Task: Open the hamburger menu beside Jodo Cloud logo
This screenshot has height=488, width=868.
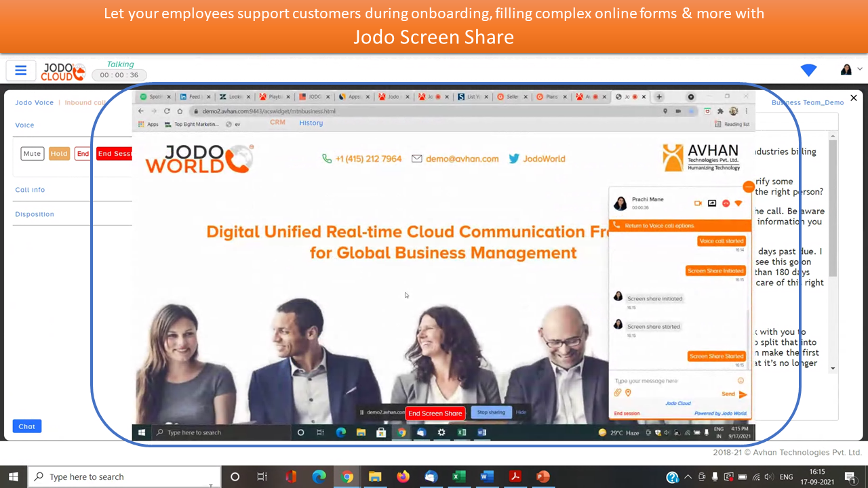Action: (x=20, y=70)
